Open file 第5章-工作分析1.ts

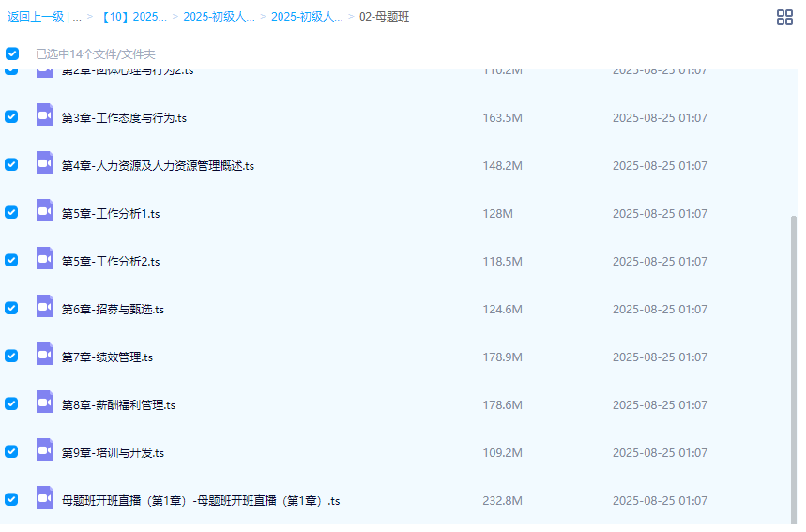coord(111,213)
